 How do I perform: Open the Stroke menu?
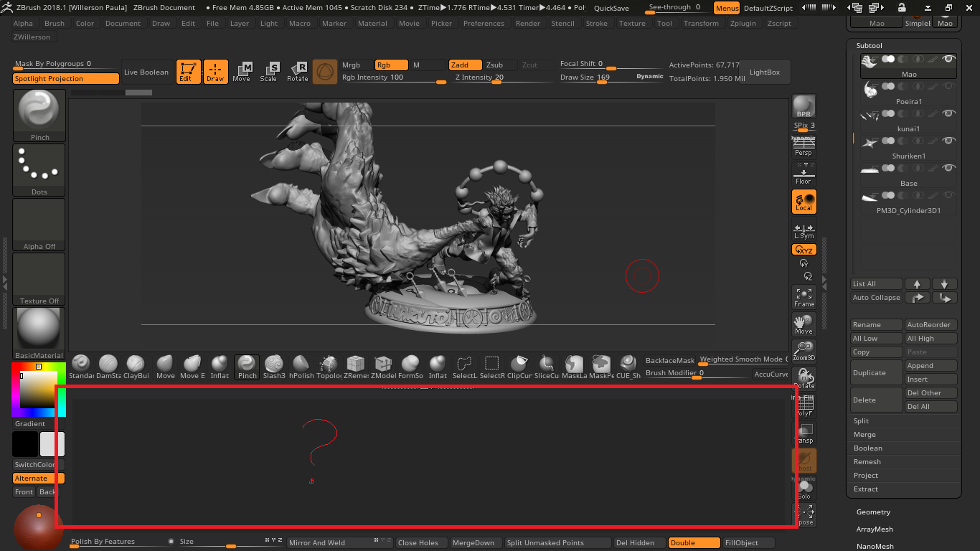[596, 23]
